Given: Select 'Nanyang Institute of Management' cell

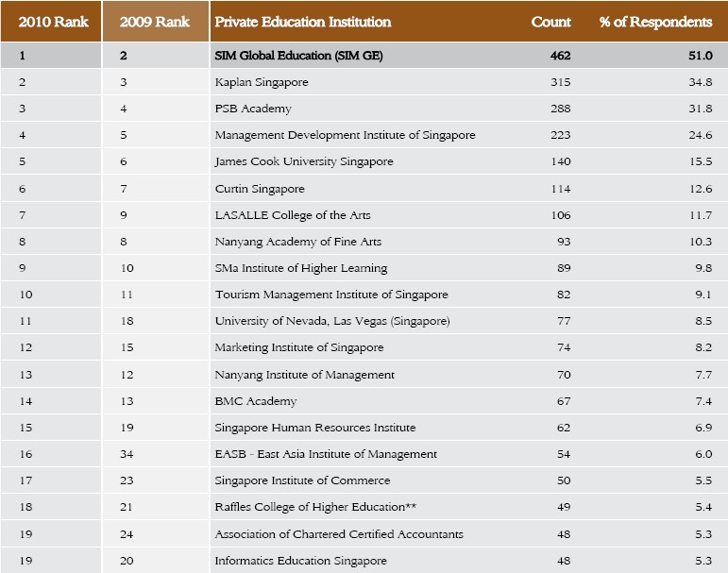Looking at the screenshot, I should tap(305, 374).
